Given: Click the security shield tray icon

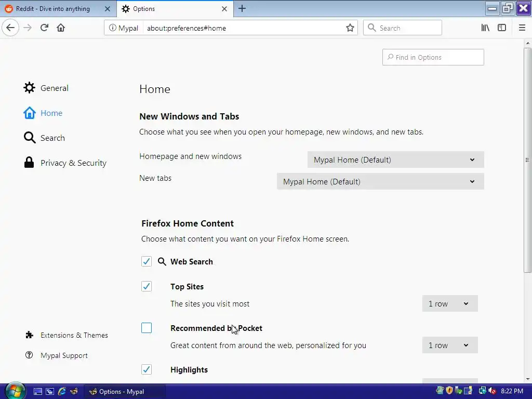Looking at the screenshot, I should [x=449, y=391].
